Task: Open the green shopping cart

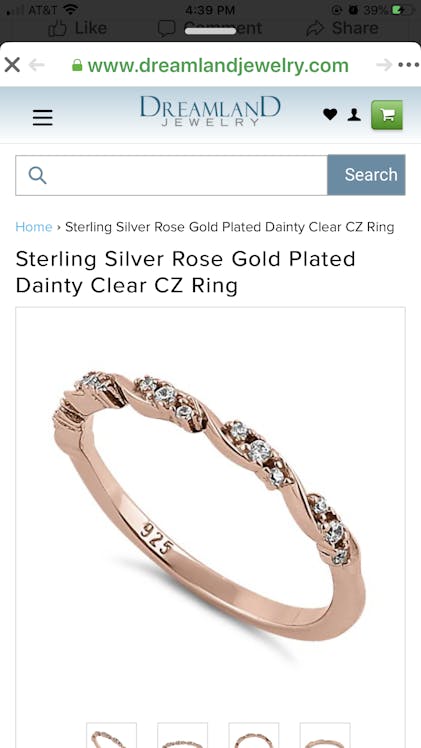Action: click(x=387, y=114)
